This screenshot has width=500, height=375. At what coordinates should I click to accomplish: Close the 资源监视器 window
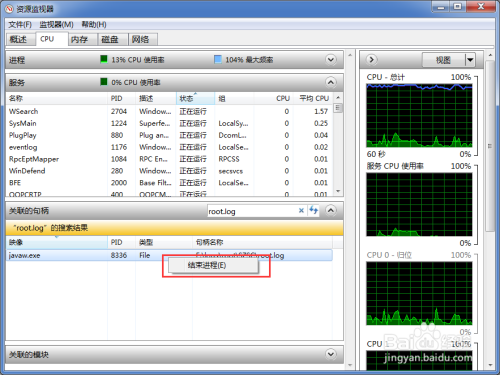[x=481, y=7]
